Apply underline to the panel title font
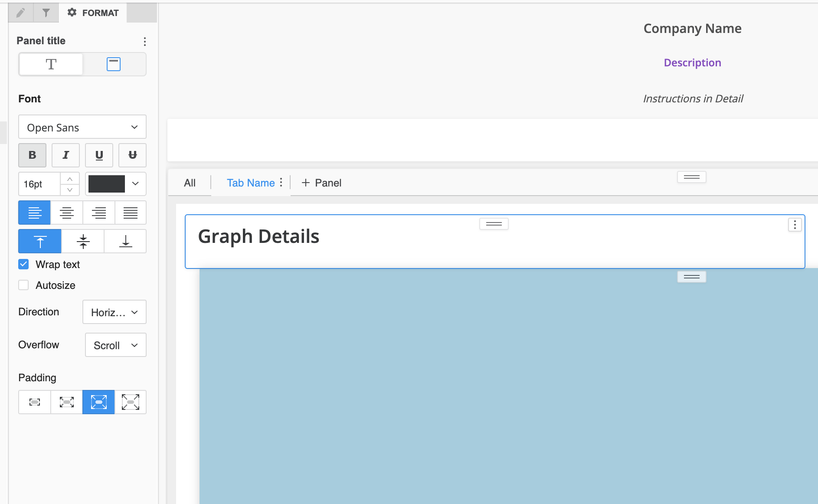Image resolution: width=818 pixels, height=504 pixels. tap(99, 155)
